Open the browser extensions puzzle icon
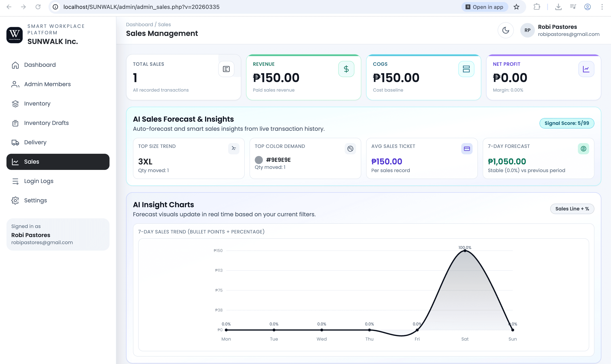The image size is (611, 364). pos(537,7)
